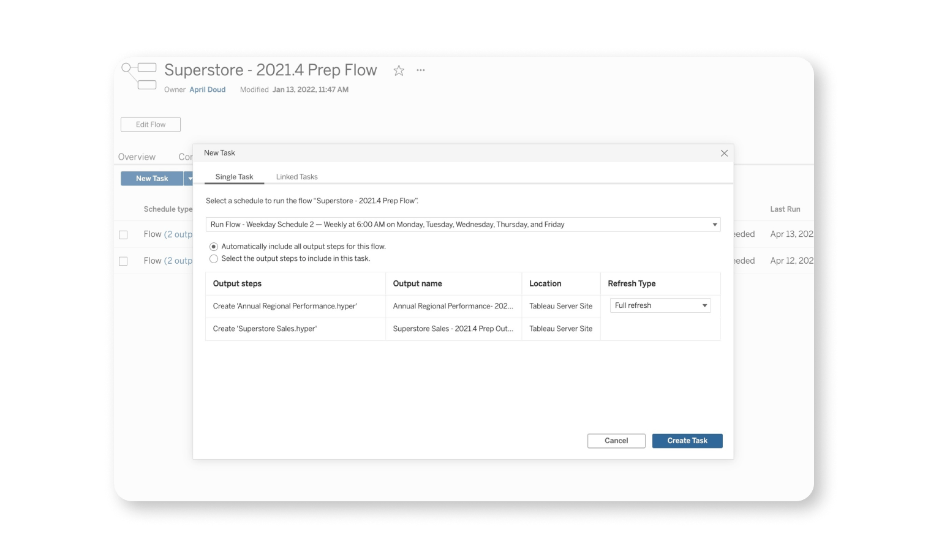The width and height of the screenshot is (928, 560).
Task: Select the Create 'Superstore Sales.hyper' step
Action: click(265, 329)
